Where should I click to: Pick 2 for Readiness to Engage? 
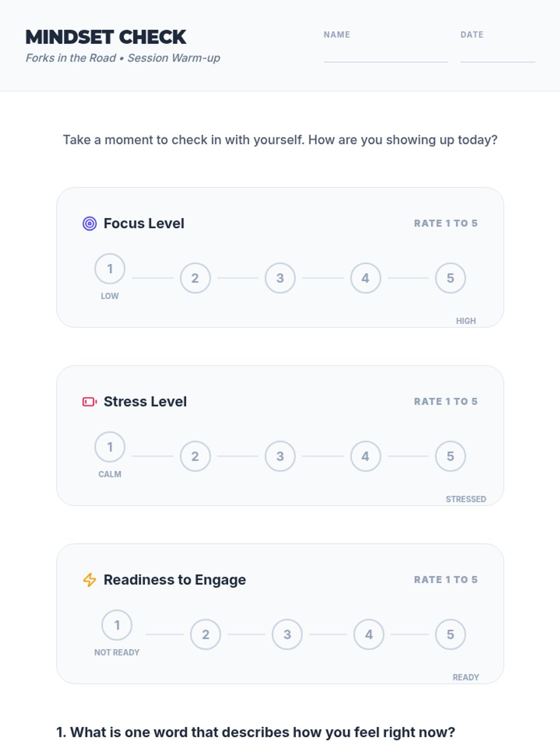(x=206, y=634)
